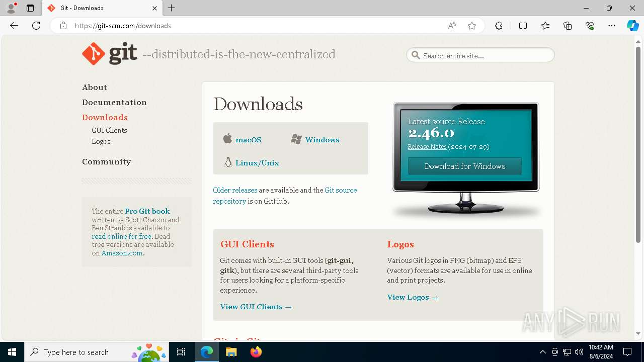Open the Favorites list
Image resolution: width=644 pixels, height=362 pixels.
point(545,26)
